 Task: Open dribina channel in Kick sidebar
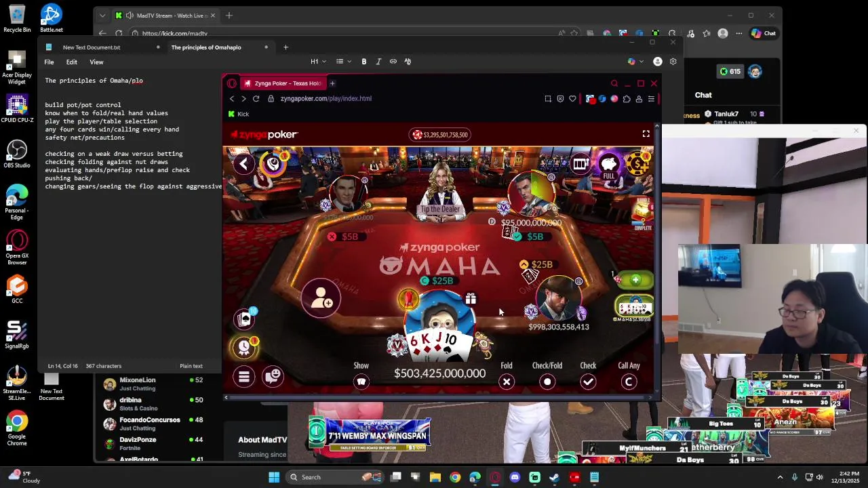153,404
